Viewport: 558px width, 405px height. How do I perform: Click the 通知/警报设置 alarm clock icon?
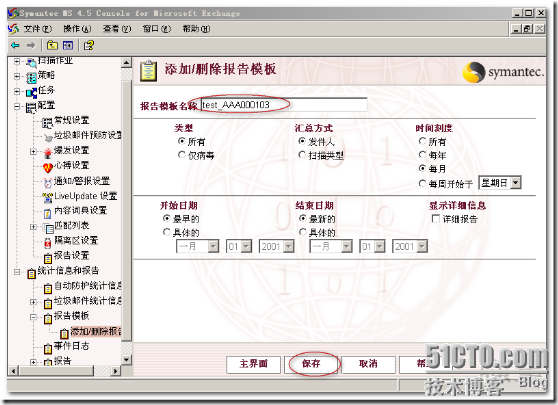(x=48, y=183)
